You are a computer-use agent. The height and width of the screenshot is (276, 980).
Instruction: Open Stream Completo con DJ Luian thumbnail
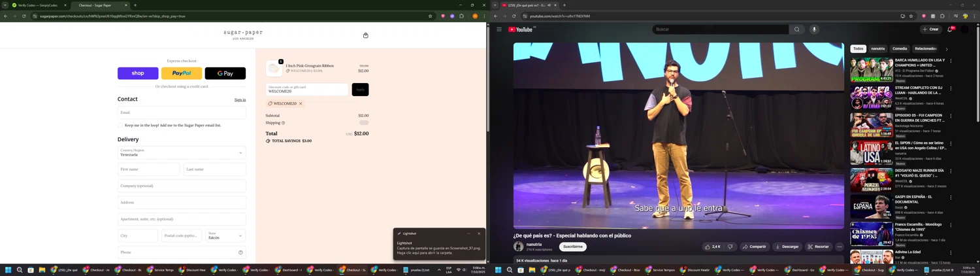point(872,97)
